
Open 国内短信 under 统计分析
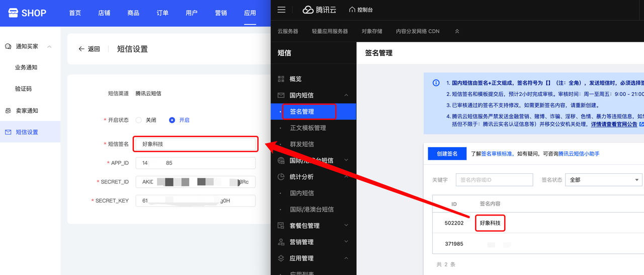[302, 193]
